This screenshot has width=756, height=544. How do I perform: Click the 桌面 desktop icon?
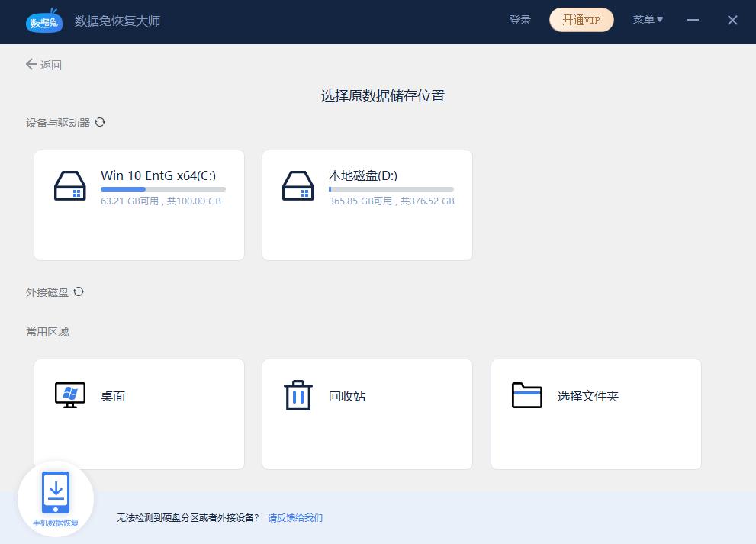coord(69,395)
